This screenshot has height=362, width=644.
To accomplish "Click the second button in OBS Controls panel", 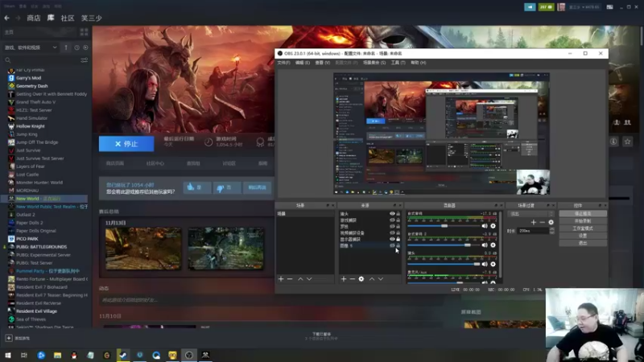I will click(583, 221).
